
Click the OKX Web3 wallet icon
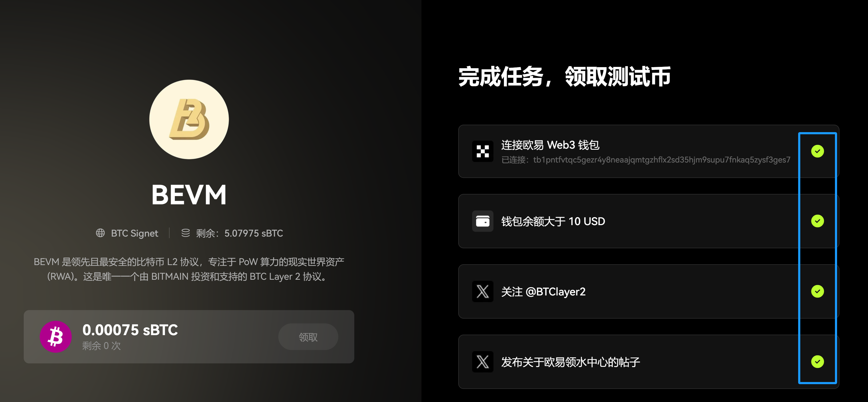coord(483,151)
